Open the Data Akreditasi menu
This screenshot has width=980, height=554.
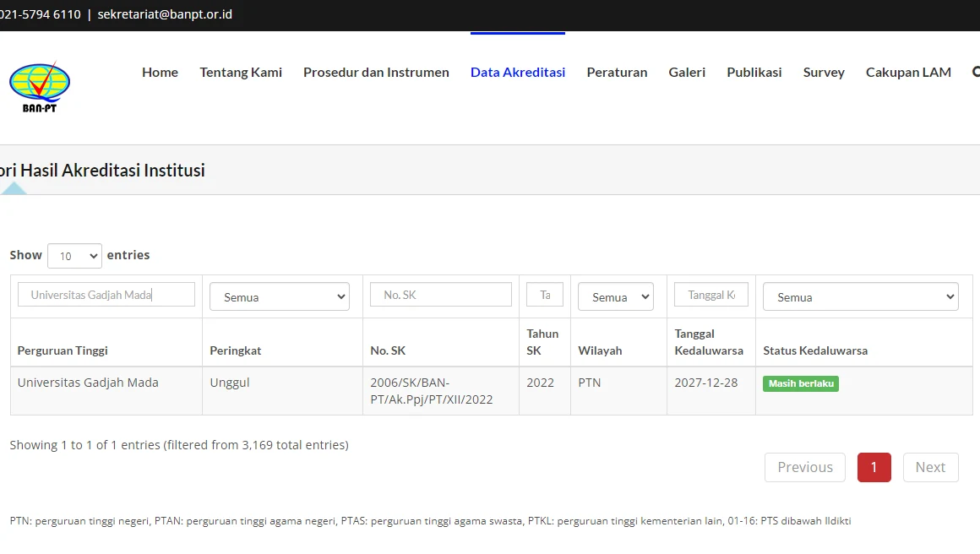(518, 73)
